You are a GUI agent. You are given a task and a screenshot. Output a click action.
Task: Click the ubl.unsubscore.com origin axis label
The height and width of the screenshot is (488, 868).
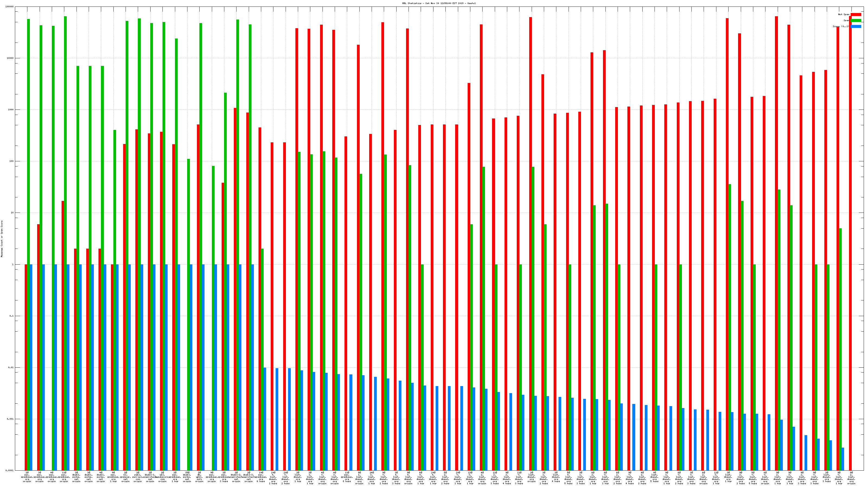pos(162,477)
